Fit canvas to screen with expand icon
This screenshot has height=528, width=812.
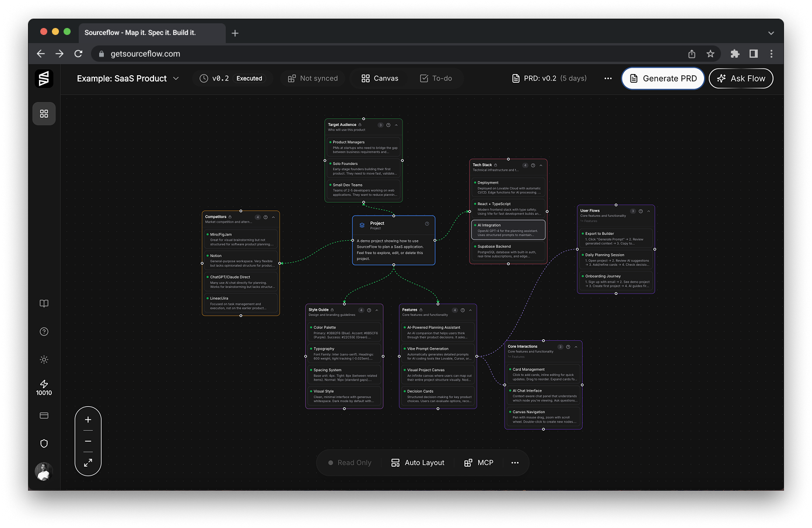point(88,463)
